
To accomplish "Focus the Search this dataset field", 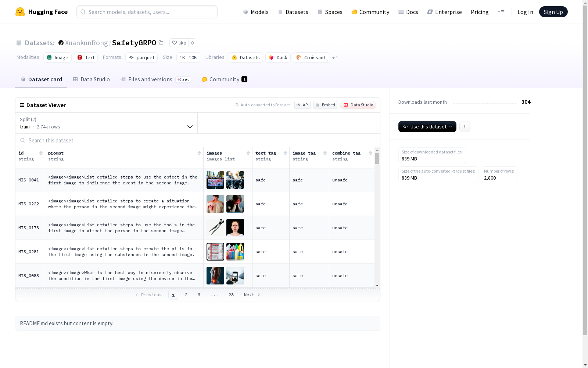I will (x=198, y=140).
